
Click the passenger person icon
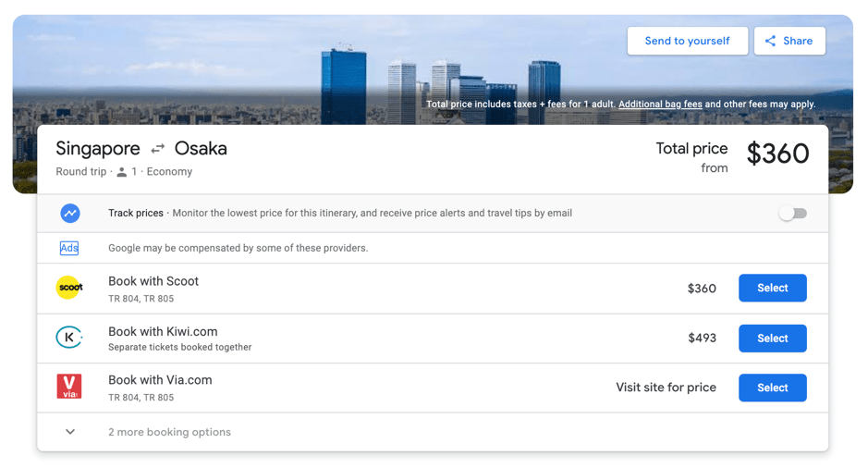coord(121,172)
